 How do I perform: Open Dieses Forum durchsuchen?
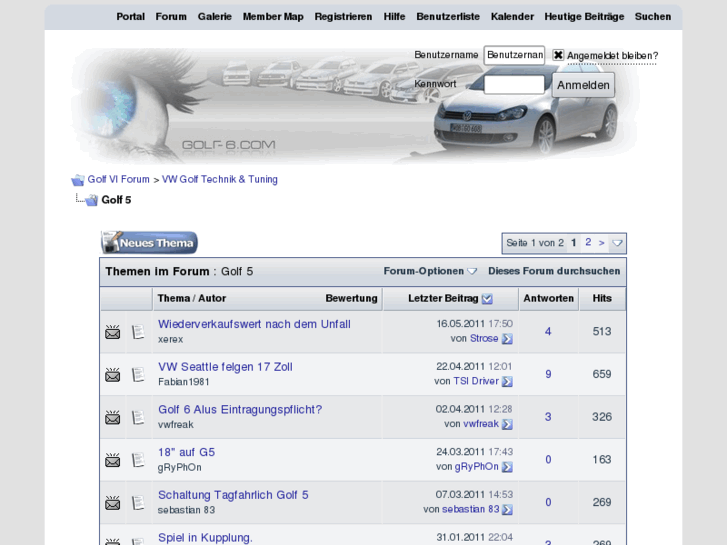click(554, 271)
